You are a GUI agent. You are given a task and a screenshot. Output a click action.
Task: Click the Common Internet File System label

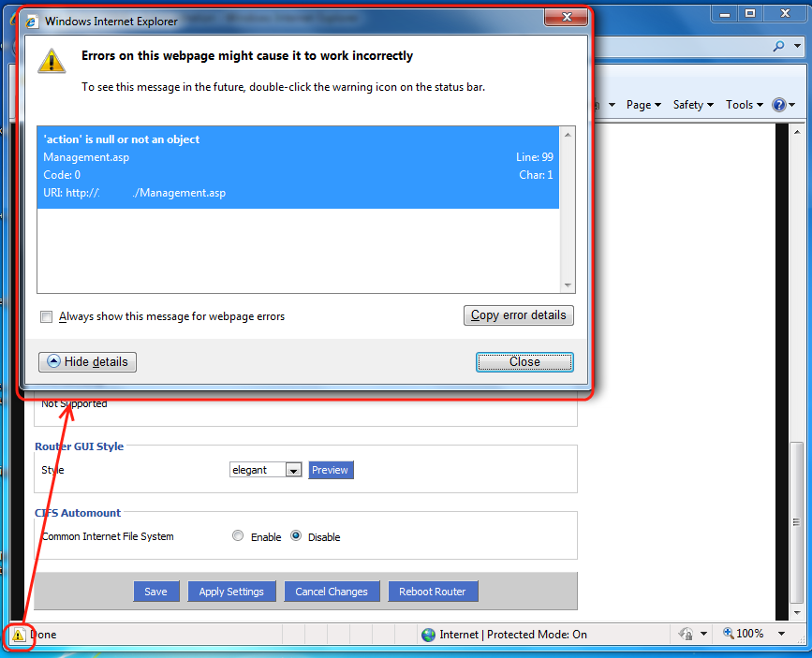pos(108,536)
